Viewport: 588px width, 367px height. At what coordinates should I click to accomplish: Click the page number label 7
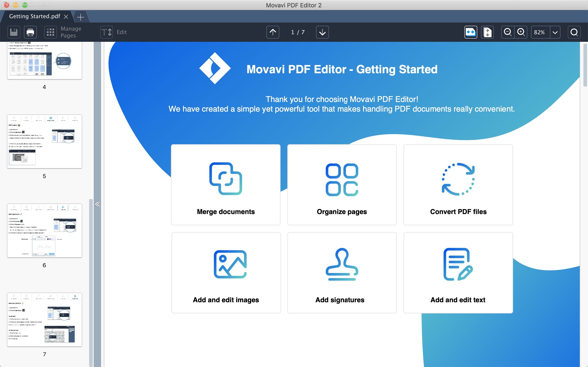[x=44, y=354]
